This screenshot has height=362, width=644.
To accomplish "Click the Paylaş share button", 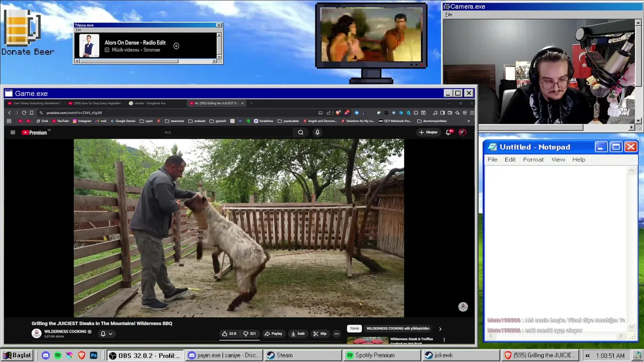I will (273, 333).
